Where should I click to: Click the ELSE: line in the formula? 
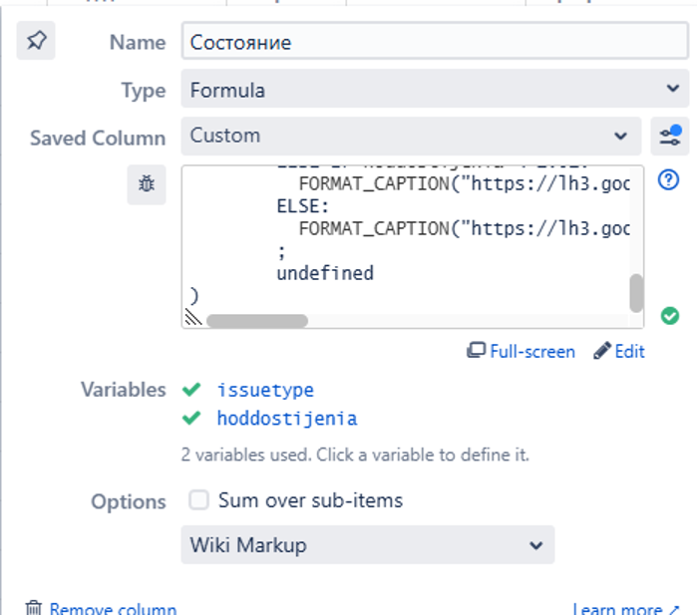click(303, 206)
